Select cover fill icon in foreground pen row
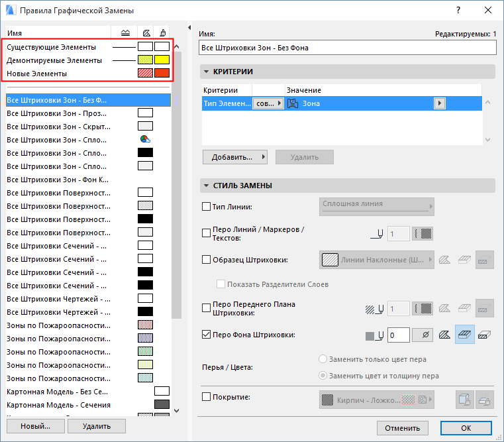Image resolution: width=504 pixels, height=442 pixels. click(464, 309)
